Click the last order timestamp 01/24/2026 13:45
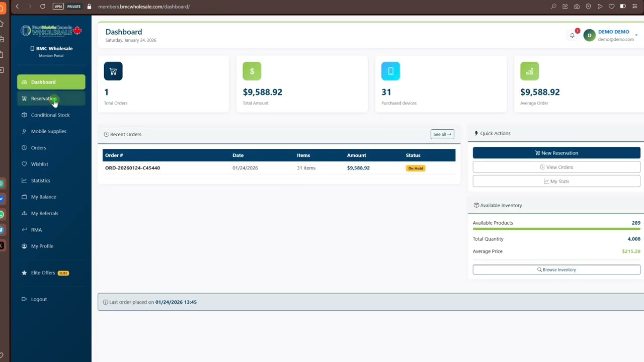This screenshot has height=362, width=644. [x=176, y=302]
